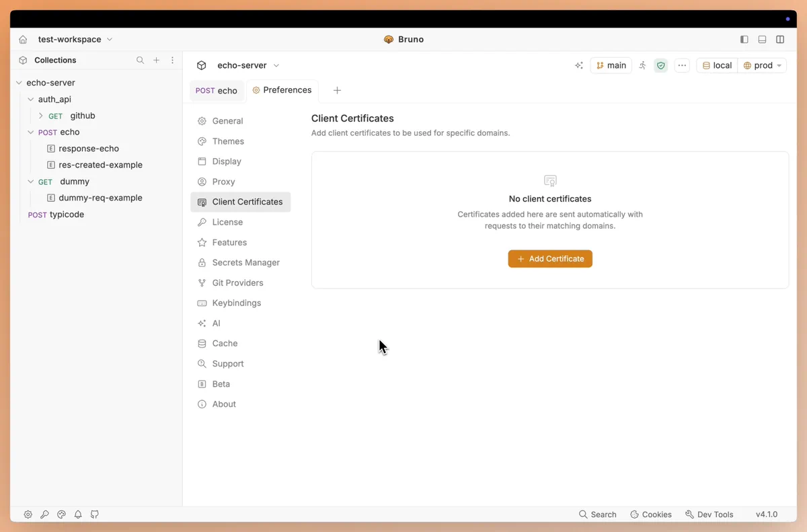Image resolution: width=807 pixels, height=532 pixels.
Task: Switch to the POST echo tab
Action: pos(217,91)
